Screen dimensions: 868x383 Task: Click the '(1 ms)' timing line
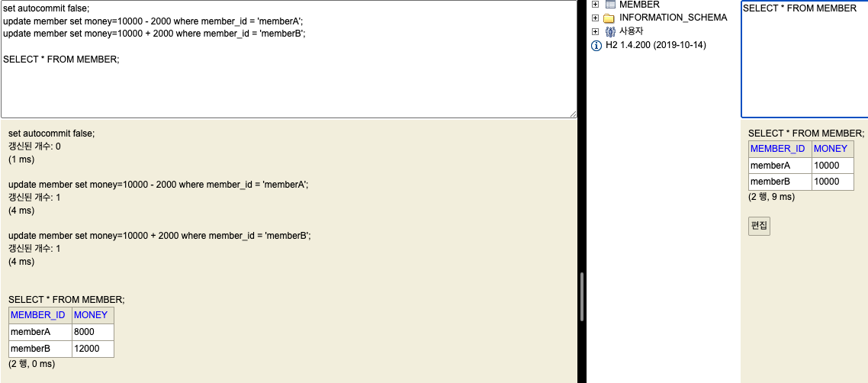21,159
